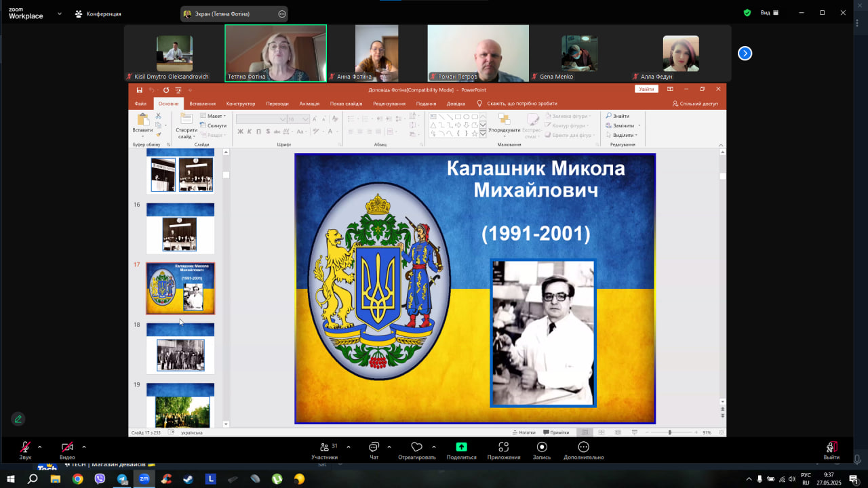Open Довідка ribbon tab

[456, 104]
